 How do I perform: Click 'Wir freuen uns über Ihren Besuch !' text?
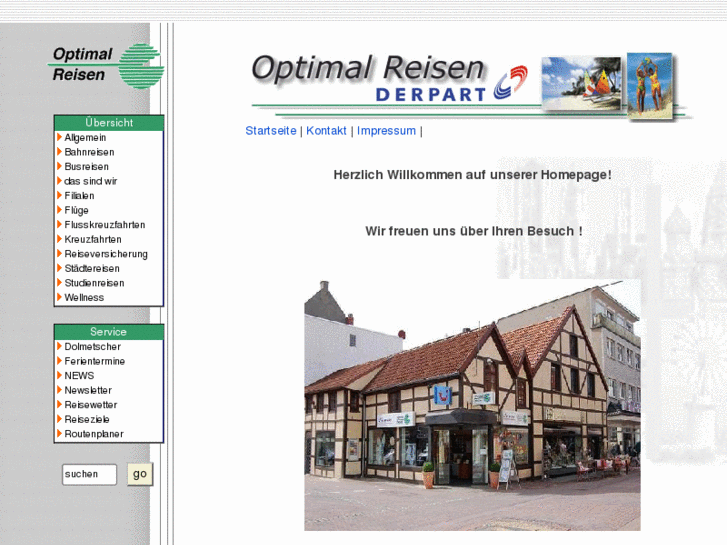[474, 231]
